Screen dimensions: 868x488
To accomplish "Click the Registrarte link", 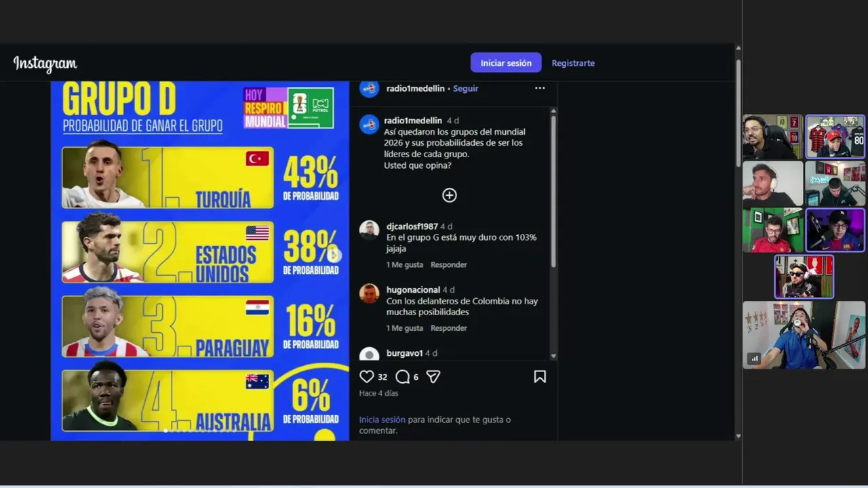I will point(573,63).
